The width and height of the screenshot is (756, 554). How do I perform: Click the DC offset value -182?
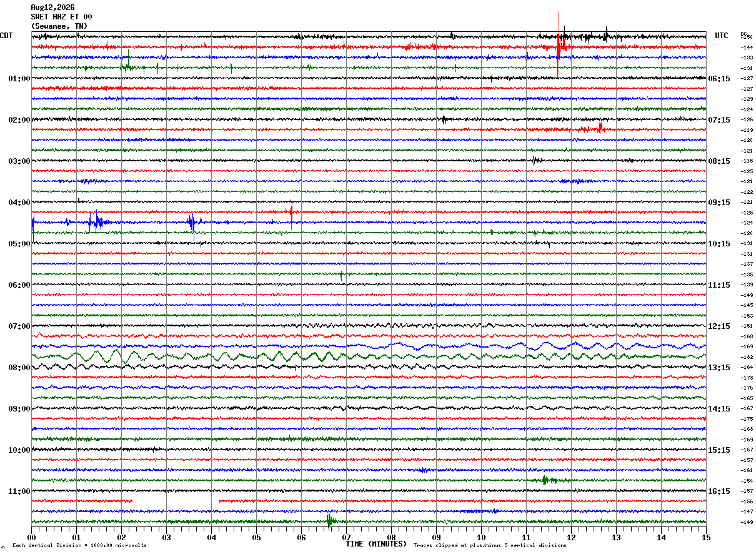click(747, 357)
